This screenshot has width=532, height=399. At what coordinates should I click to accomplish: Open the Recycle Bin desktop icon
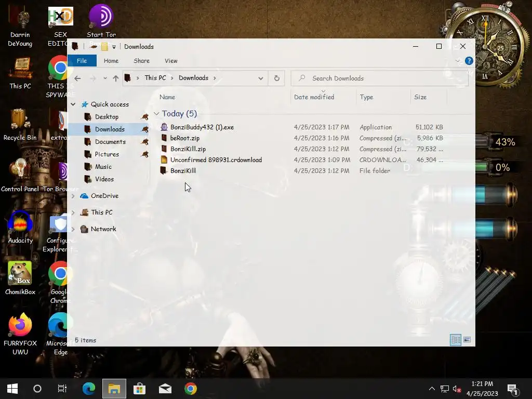tap(20, 125)
